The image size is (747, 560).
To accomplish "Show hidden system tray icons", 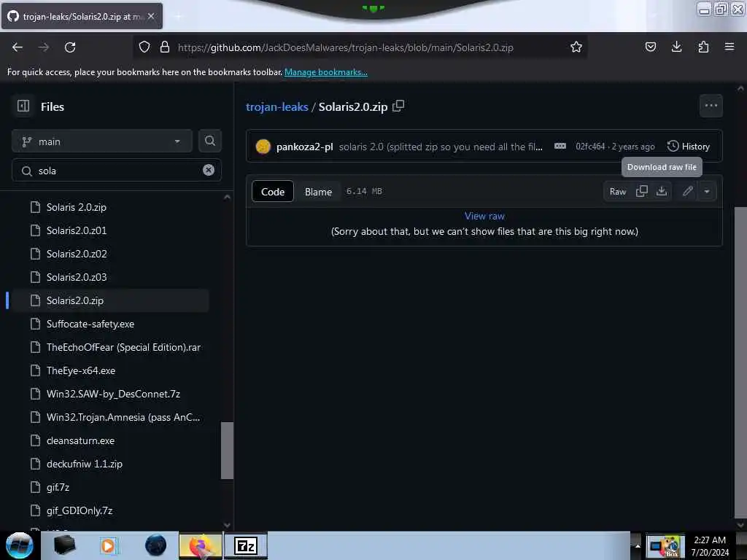I will [x=638, y=545].
